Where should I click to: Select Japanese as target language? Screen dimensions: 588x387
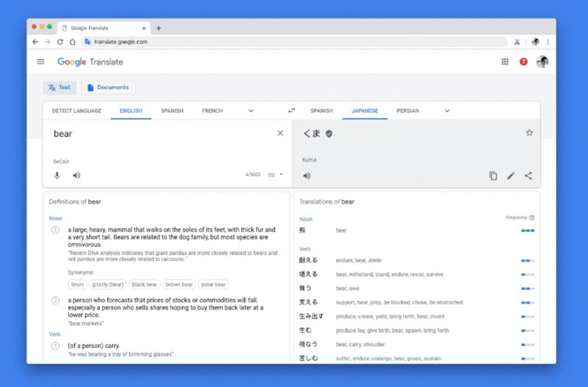click(365, 111)
